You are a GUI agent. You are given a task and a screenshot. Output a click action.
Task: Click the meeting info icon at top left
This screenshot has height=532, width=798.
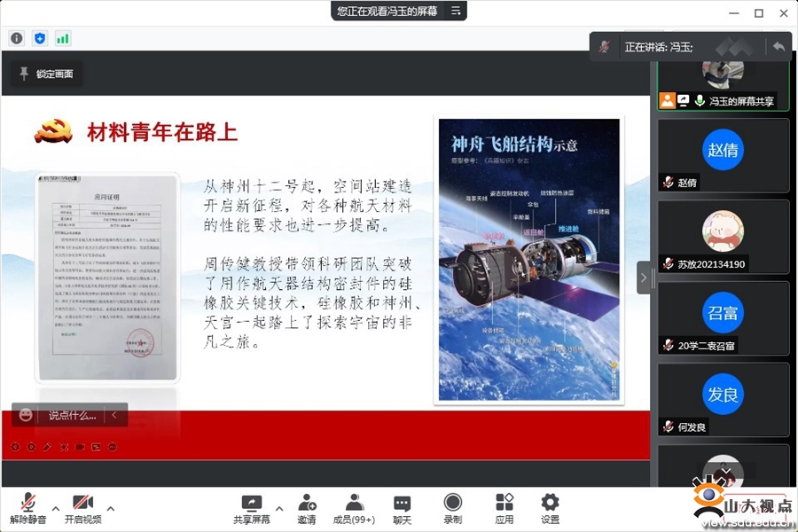point(16,38)
